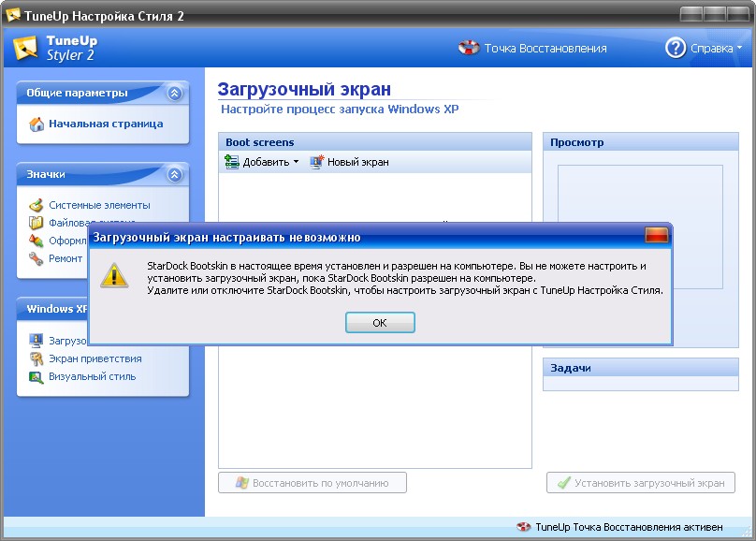The width and height of the screenshot is (756, 541).
Task: Click the Точка Восстановления lifebuoy in header
Action: tap(469, 48)
